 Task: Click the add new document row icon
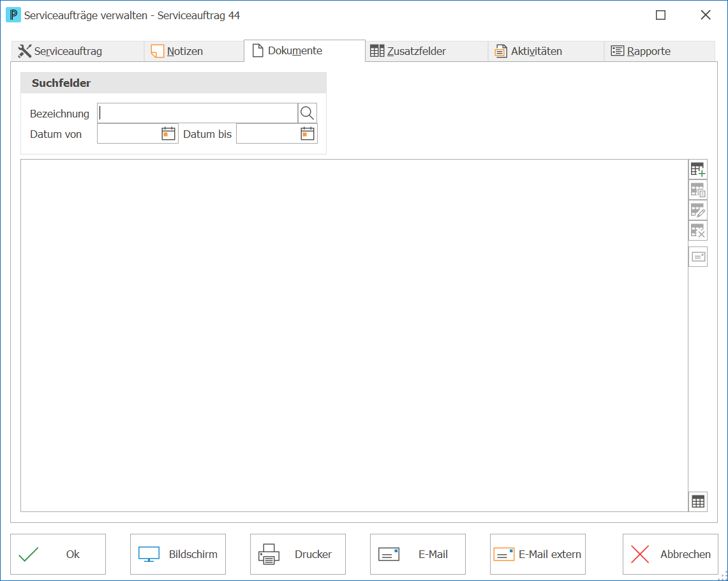point(698,170)
